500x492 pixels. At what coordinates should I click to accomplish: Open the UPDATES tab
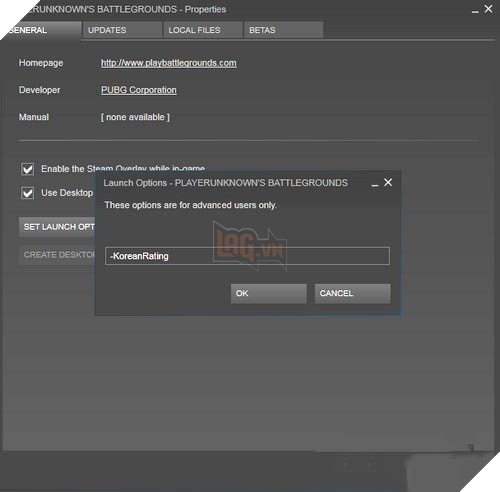122,30
